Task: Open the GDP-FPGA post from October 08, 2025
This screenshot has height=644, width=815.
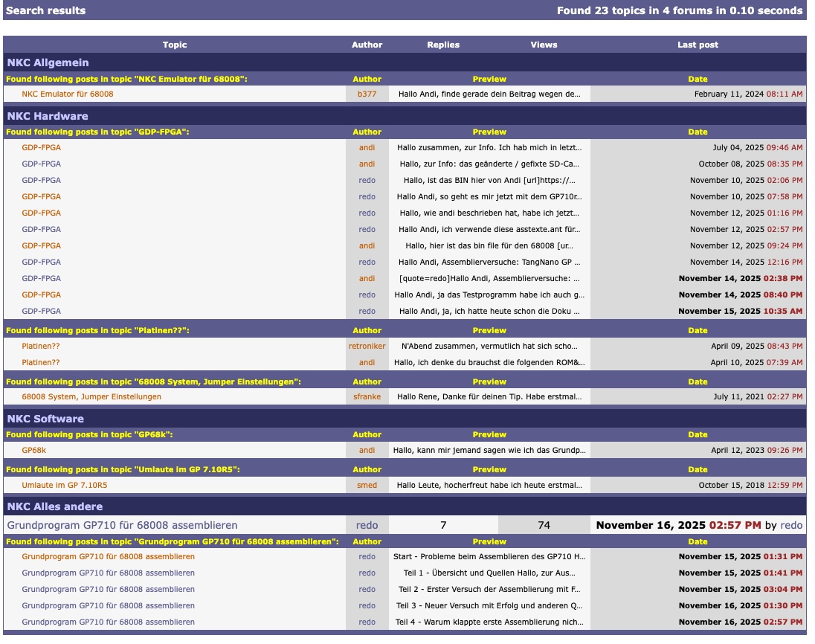Action: point(42,164)
